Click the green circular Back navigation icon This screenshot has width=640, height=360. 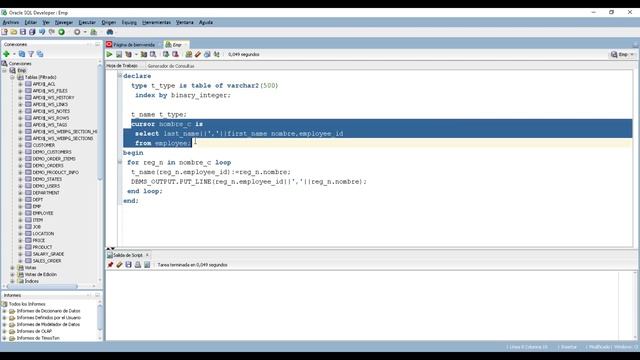pyautogui.click(x=62, y=32)
